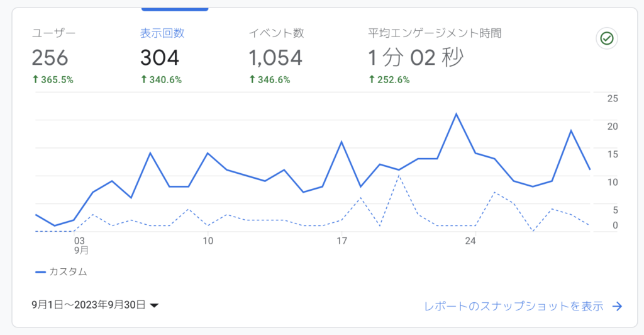644x335 pixels.
Task: Open レポートのスナップショットを表示 link
Action: pyautogui.click(x=513, y=306)
